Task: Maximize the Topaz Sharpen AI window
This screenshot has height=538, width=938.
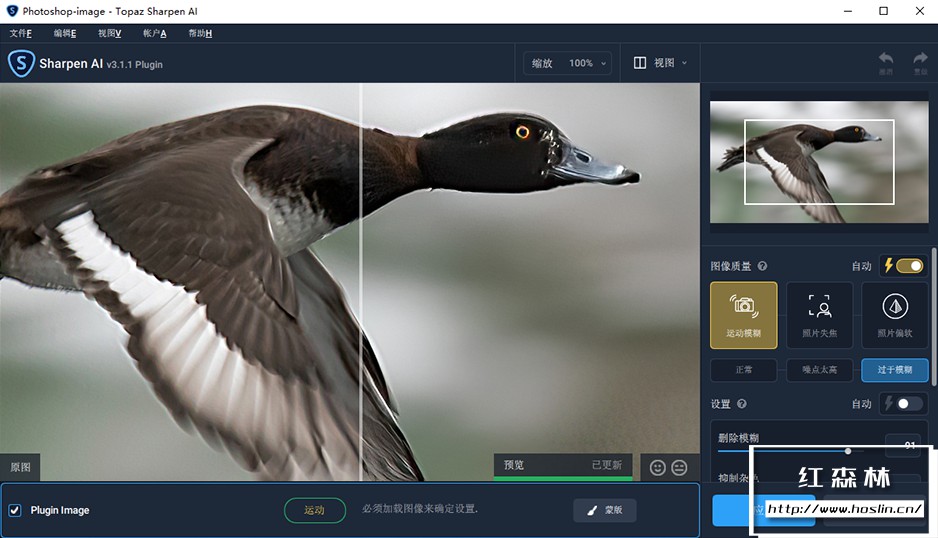Action: (x=884, y=11)
